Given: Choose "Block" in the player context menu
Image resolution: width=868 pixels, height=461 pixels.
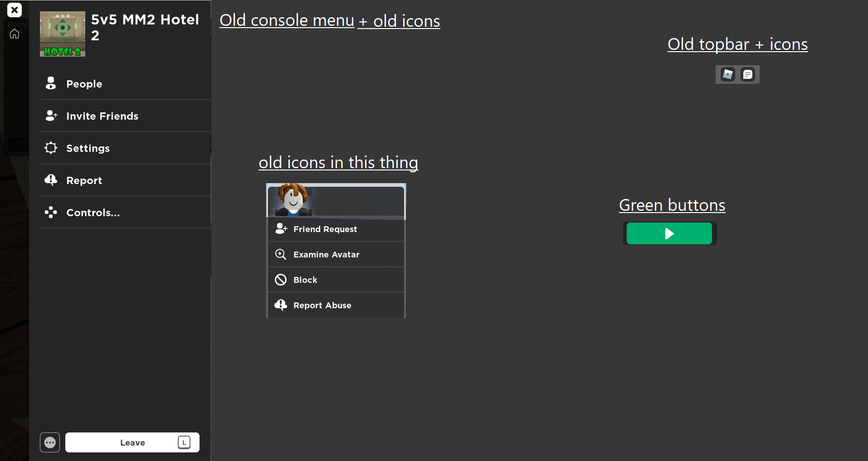Looking at the screenshot, I should [305, 279].
